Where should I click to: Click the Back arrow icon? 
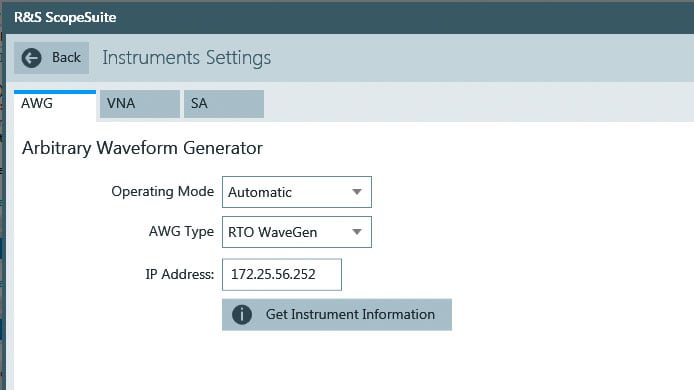[x=31, y=58]
